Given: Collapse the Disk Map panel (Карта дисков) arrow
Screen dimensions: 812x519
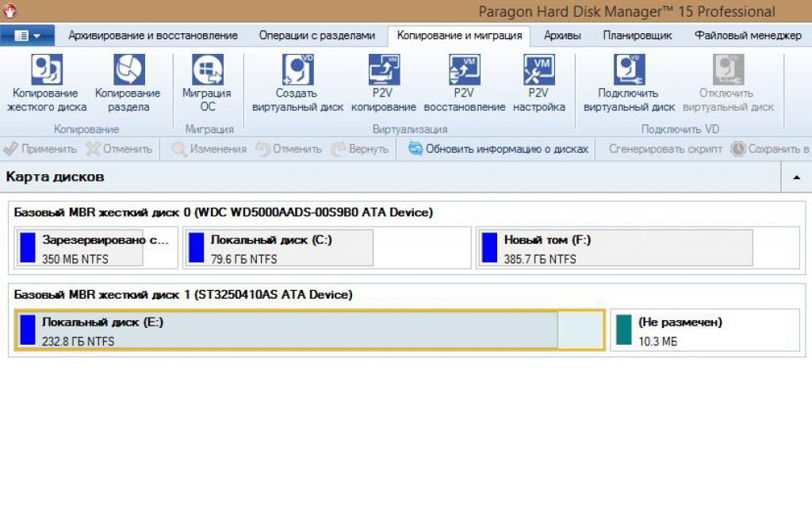Looking at the screenshot, I should (x=796, y=178).
